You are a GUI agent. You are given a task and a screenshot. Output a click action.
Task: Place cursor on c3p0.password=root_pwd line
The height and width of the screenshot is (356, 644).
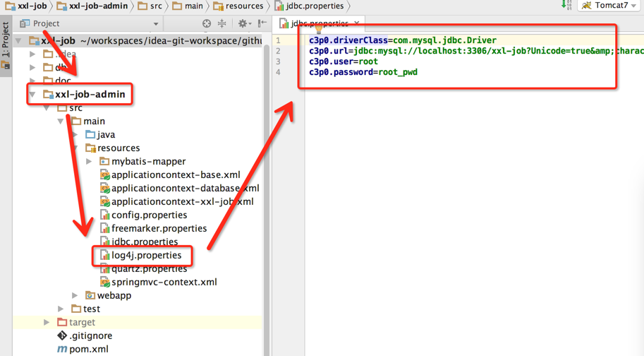click(363, 72)
